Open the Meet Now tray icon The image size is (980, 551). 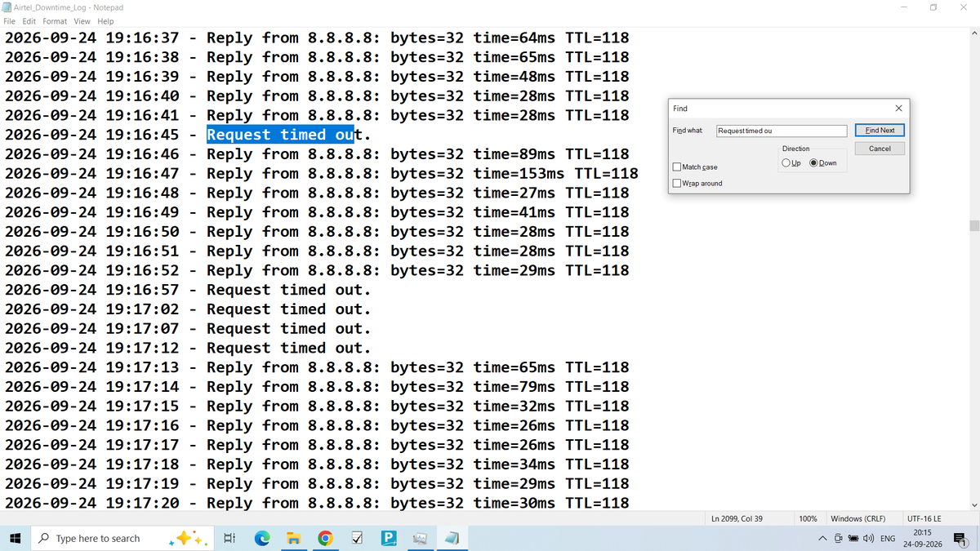click(839, 539)
